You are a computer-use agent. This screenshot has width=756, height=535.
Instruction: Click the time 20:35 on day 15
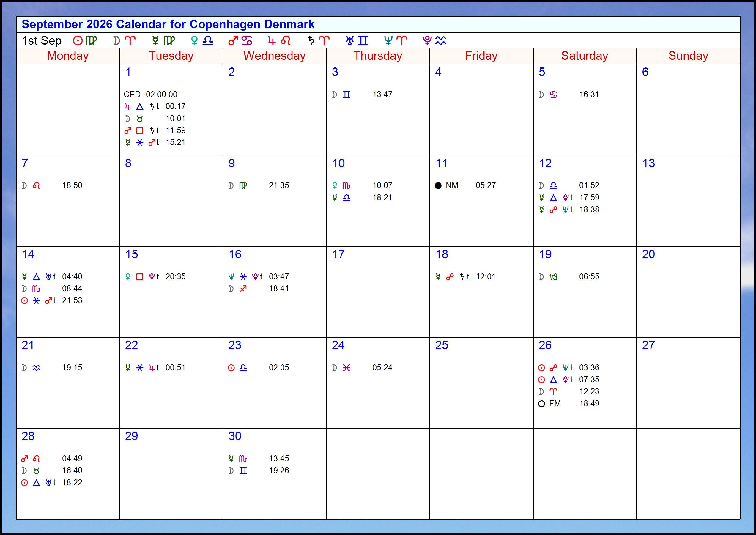coord(175,277)
